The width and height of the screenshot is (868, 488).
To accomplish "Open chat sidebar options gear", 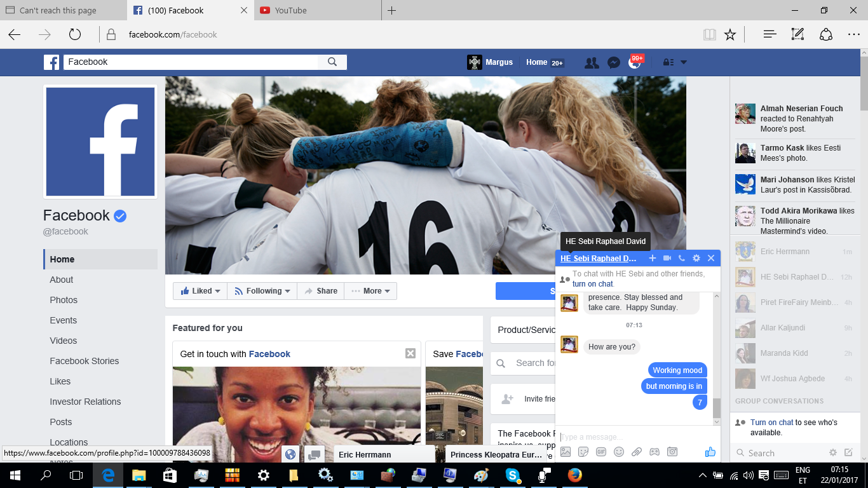I will click(833, 452).
